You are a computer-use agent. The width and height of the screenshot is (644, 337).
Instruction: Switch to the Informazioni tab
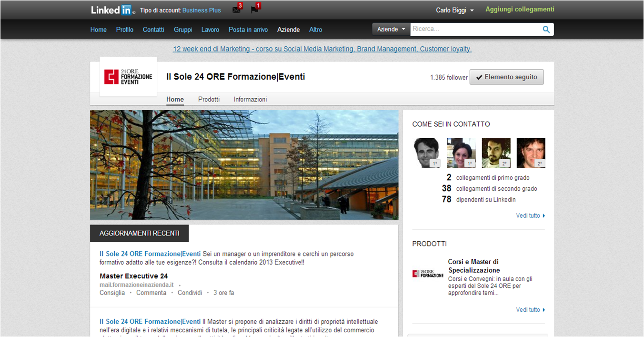[250, 100]
